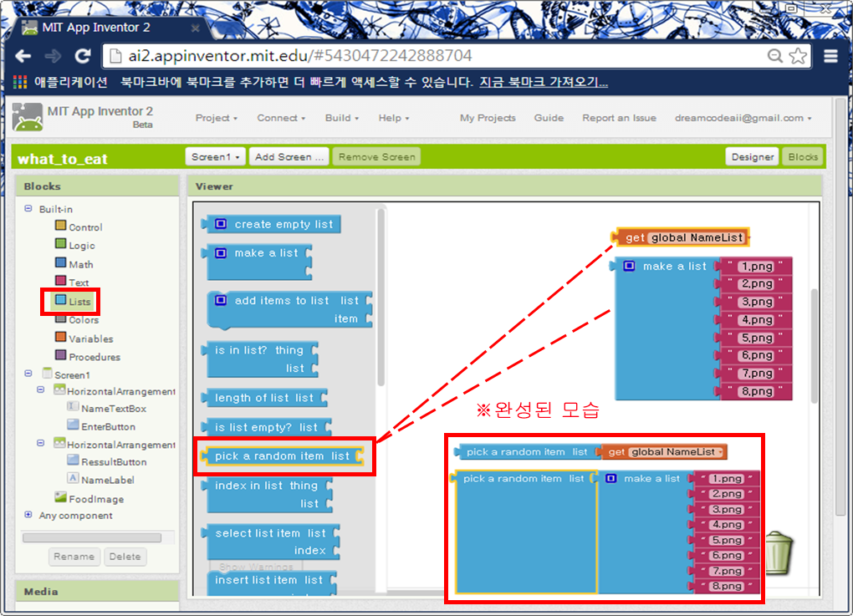Click the RessultButton component icon
Screen dimensions: 853x616
[x=73, y=460]
